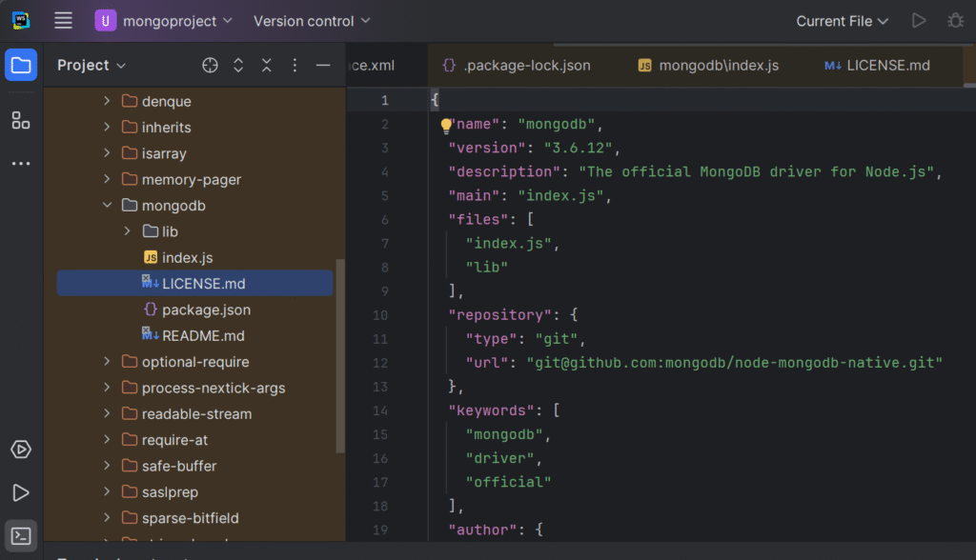
Task: Expand the process-nextick-args folder
Action: [x=107, y=388]
